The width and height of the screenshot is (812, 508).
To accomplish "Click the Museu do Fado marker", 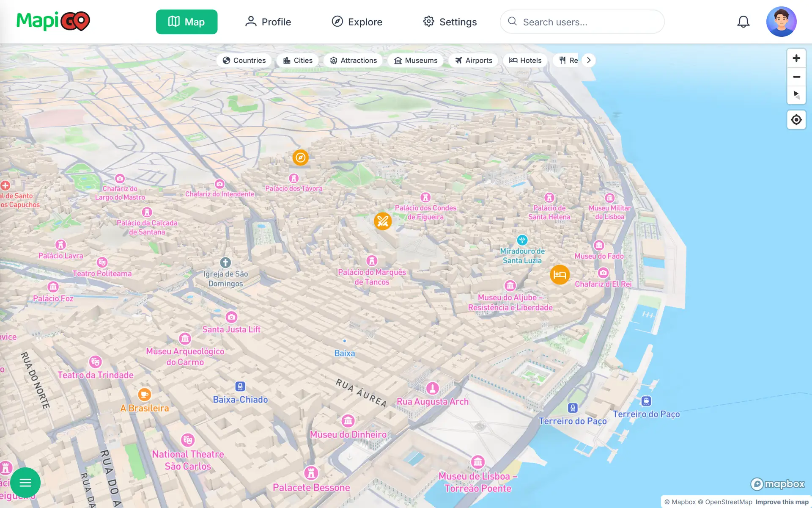I will pos(599,245).
